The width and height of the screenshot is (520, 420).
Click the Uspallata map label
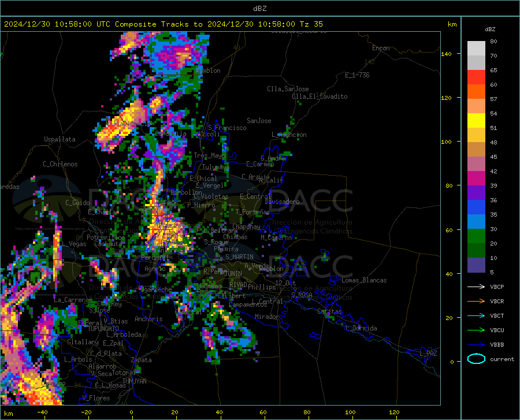(x=60, y=139)
